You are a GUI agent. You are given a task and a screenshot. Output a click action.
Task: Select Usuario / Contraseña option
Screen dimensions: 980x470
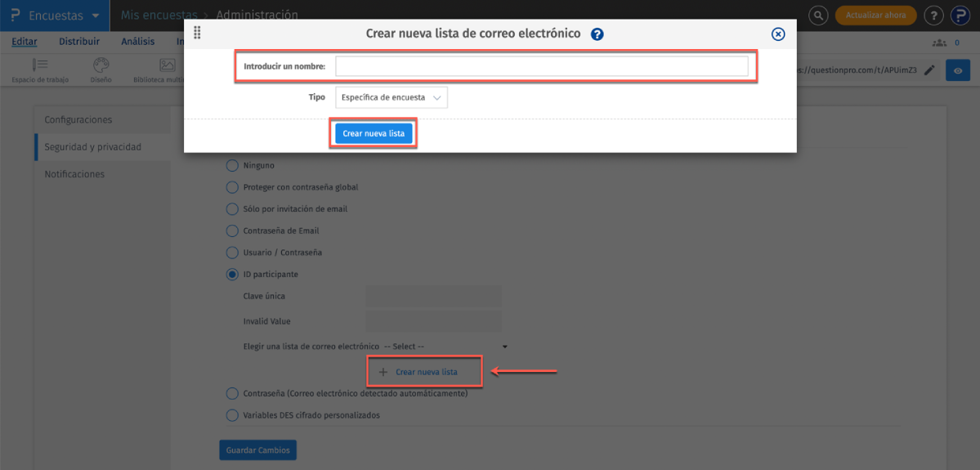click(232, 253)
